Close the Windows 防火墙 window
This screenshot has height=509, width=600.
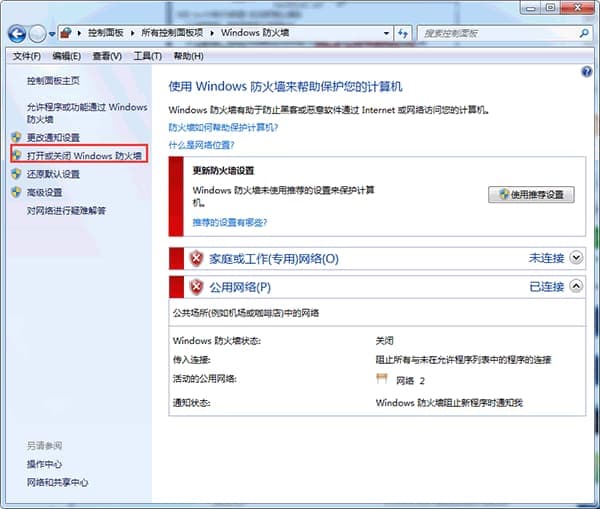point(578,7)
